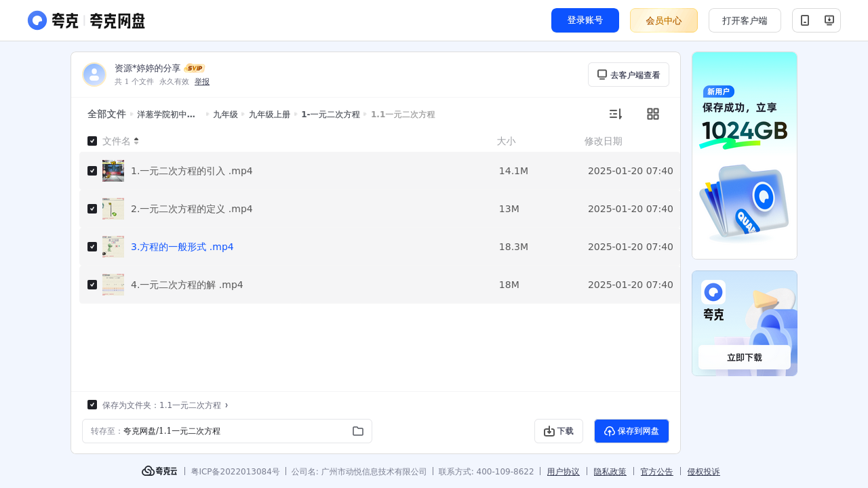The image size is (868, 488).
Task: Click the Quark logo icon
Action: coord(37,20)
